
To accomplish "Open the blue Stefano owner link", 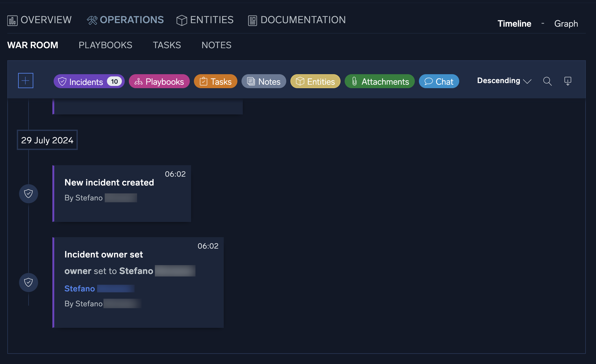I will click(x=80, y=289).
